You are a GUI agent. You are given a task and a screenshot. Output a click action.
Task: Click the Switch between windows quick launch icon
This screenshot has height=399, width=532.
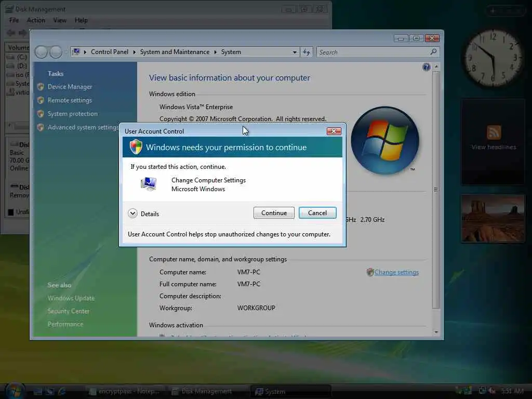[x=50, y=392]
